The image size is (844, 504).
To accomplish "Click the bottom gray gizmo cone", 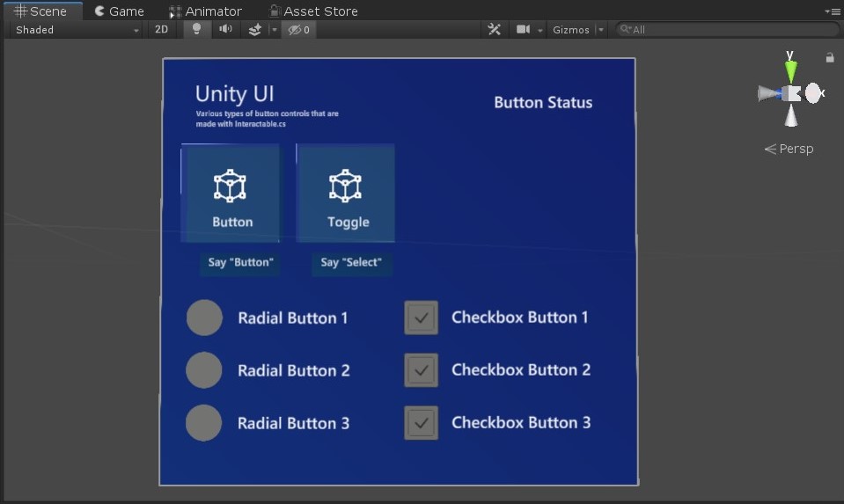I will coord(790,115).
